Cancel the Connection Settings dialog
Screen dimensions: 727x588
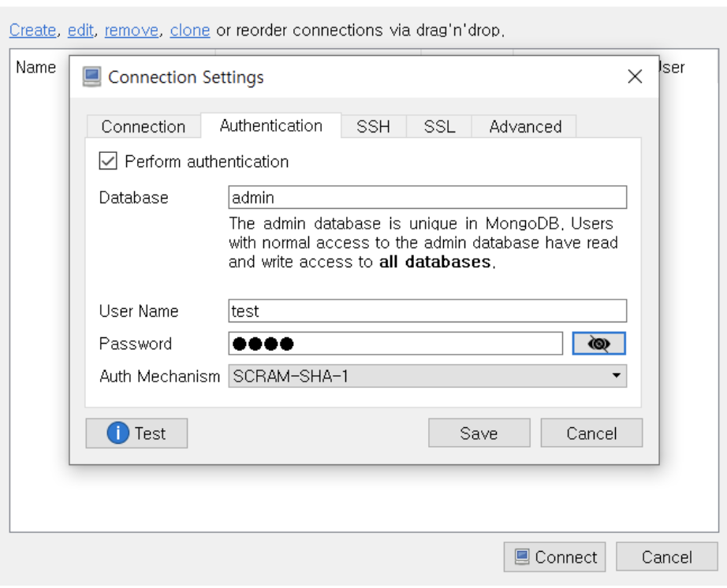[x=591, y=434]
